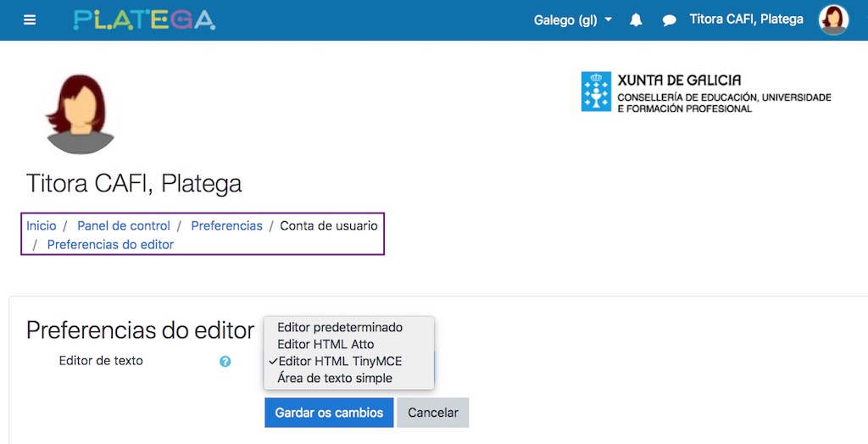The height and width of the screenshot is (444, 868).
Task: Click the Titora CAFI, Platega page heading
Action: 134,184
